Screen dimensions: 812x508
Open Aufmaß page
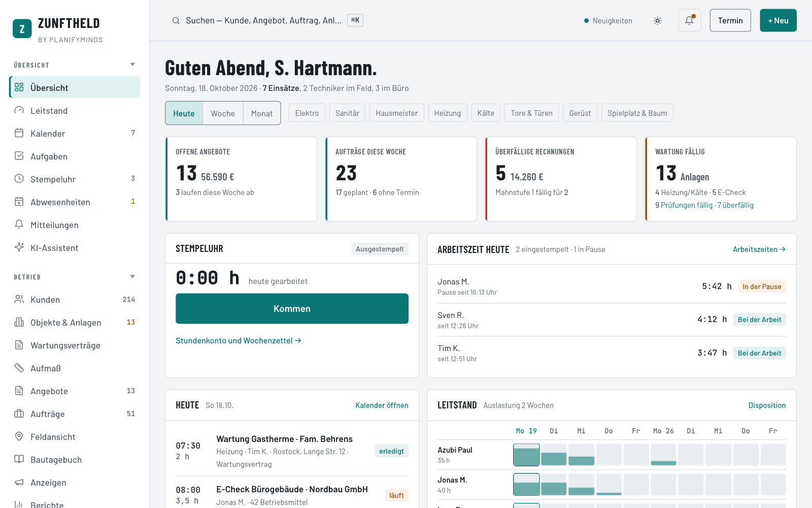tap(75, 368)
